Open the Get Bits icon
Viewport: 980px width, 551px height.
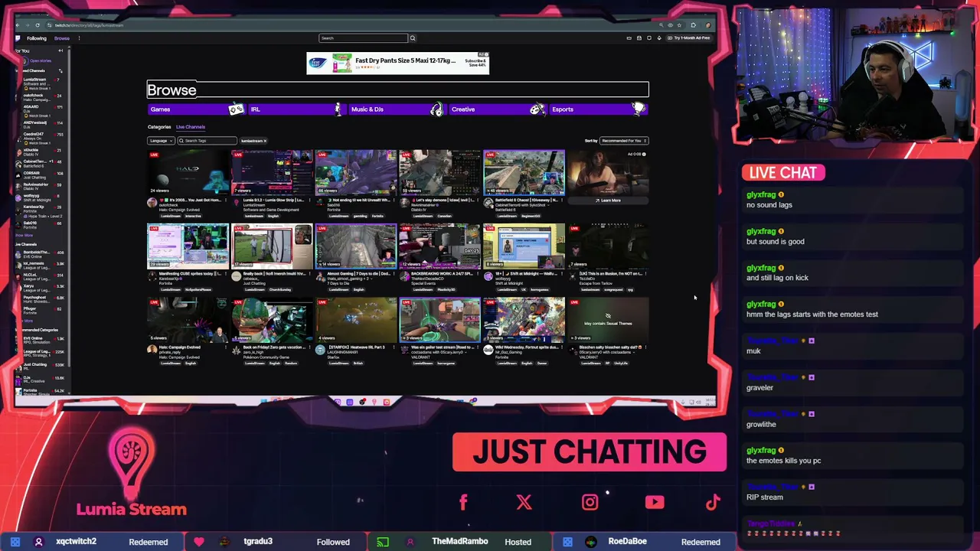tap(659, 38)
